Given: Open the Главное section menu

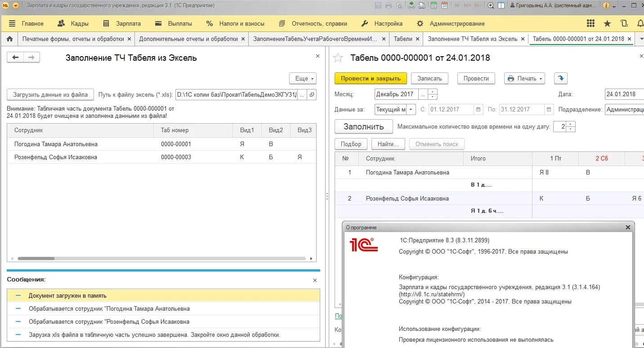Looking at the screenshot, I should pyautogui.click(x=26, y=23).
